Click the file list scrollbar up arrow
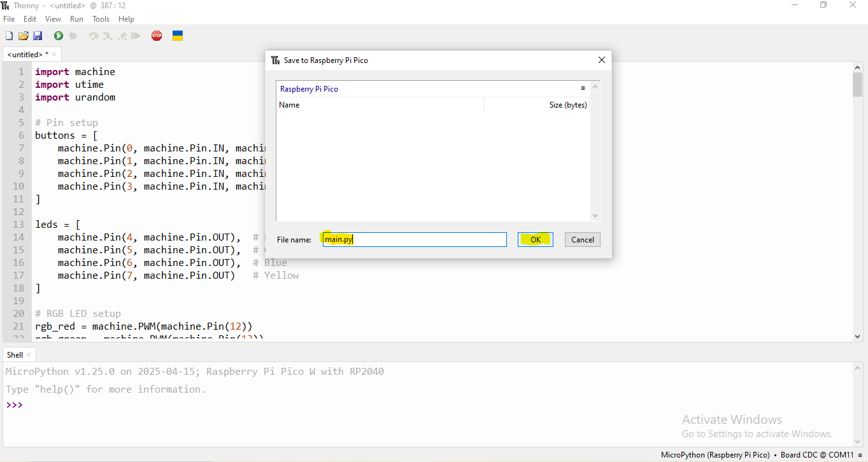868x462 pixels. (595, 87)
